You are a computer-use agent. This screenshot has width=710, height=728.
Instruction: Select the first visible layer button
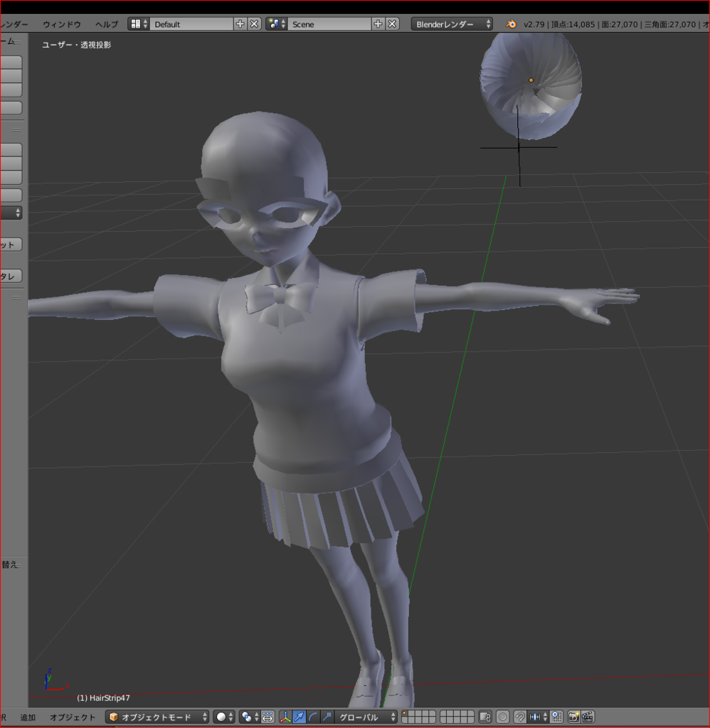(x=405, y=714)
